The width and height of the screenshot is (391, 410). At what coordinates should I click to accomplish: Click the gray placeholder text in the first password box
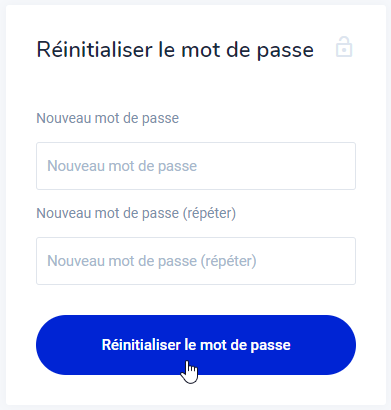(x=122, y=166)
